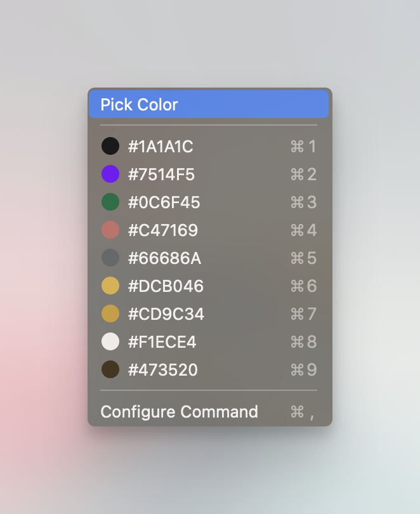Click the purple #7514F5 color circle
The height and width of the screenshot is (514, 420).
110,174
